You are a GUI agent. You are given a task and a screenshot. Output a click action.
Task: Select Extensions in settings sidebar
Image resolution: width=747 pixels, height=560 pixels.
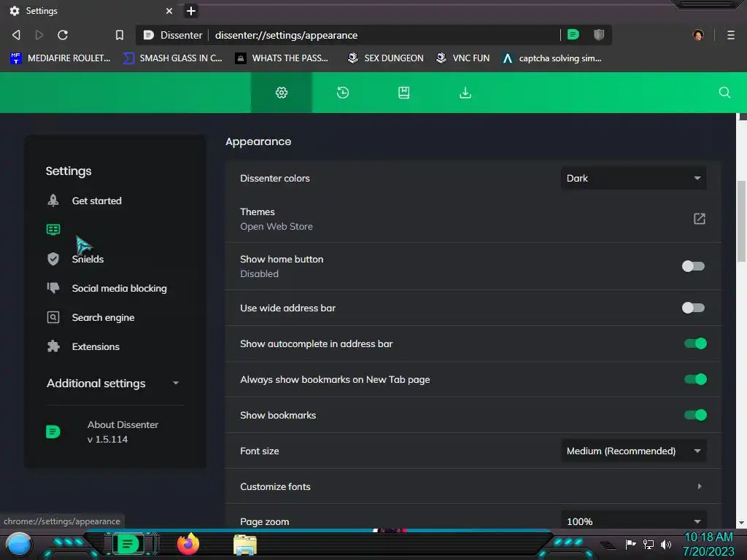(96, 346)
